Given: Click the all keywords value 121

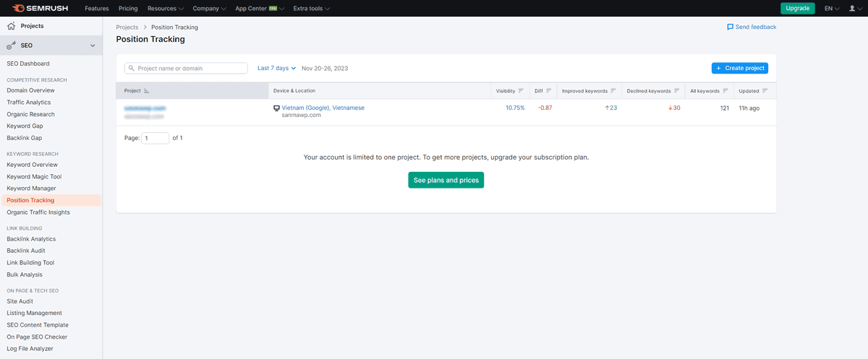Looking at the screenshot, I should (x=724, y=108).
